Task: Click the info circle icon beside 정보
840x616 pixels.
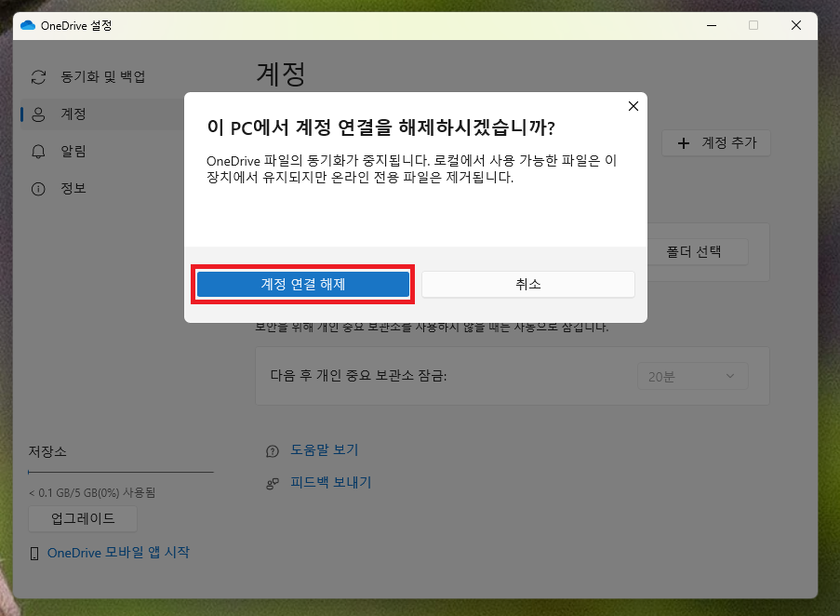Action: click(38, 189)
